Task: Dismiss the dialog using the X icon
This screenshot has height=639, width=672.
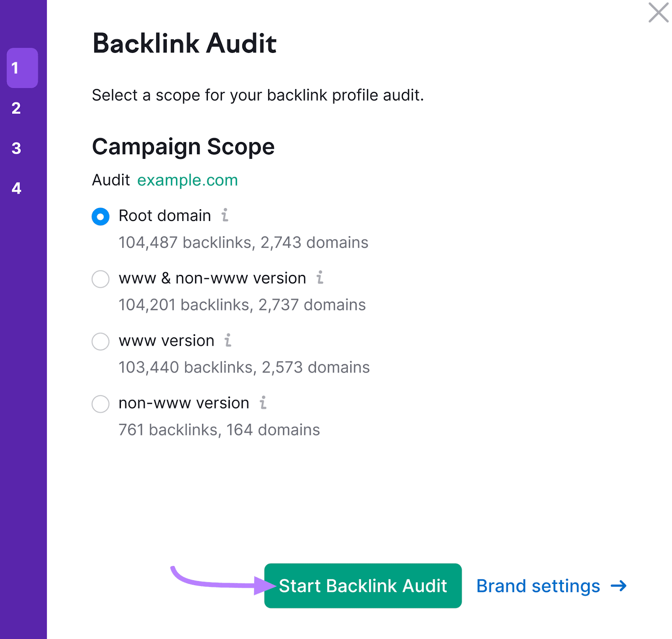Action: coord(658,13)
